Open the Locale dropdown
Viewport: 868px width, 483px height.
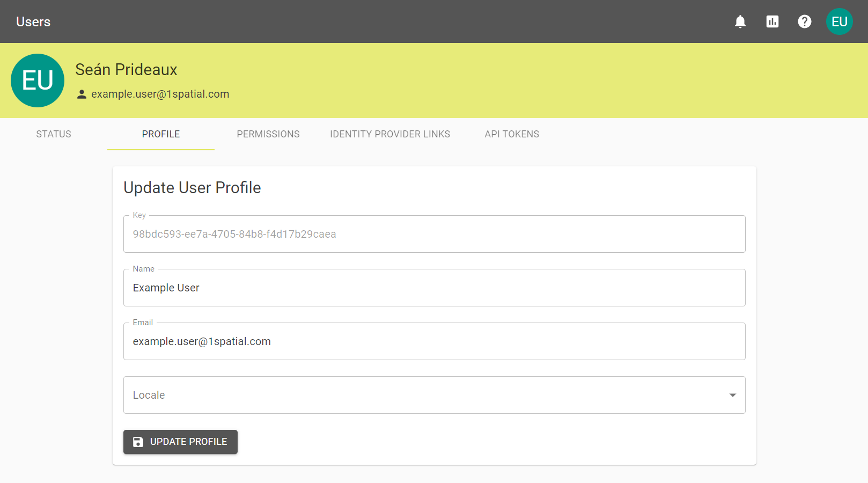pyautogui.click(x=435, y=395)
